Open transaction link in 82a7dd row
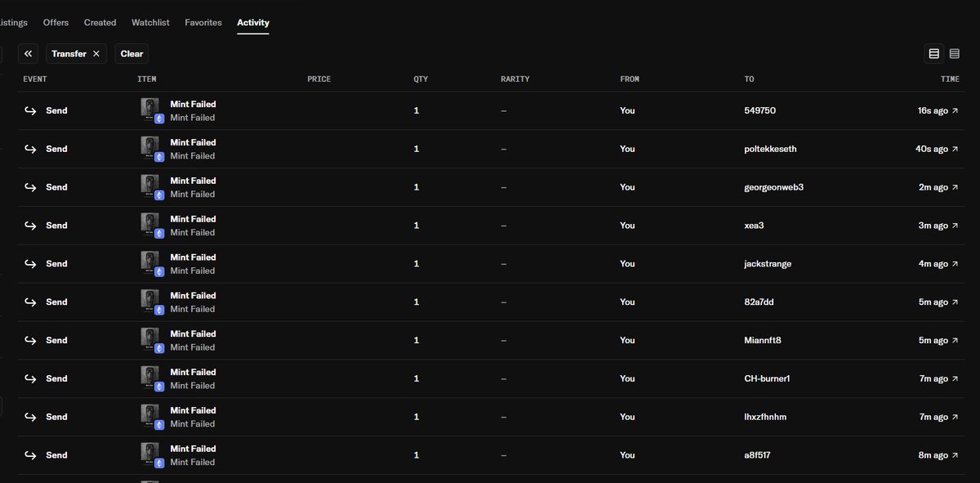Viewport: 980px width, 483px height. click(955, 302)
